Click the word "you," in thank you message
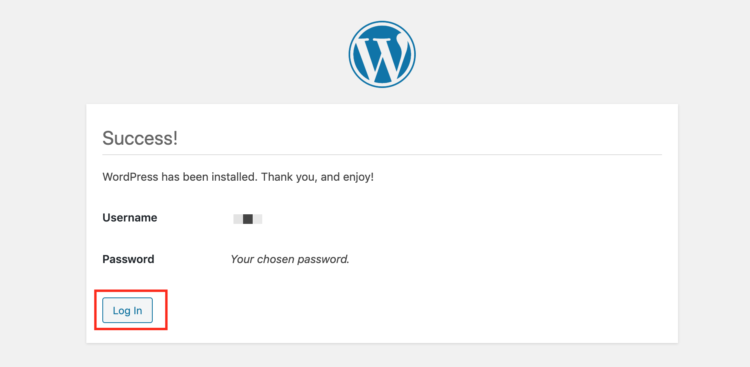The width and height of the screenshot is (750, 367). (x=302, y=177)
